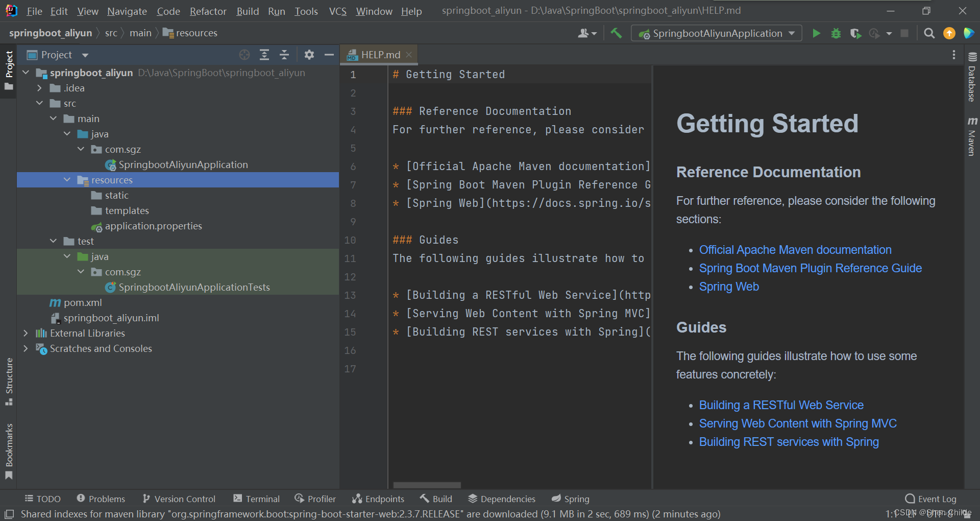Viewport: 980px width, 521px height.
Task: Open the Spring Web preview link
Action: tap(729, 287)
